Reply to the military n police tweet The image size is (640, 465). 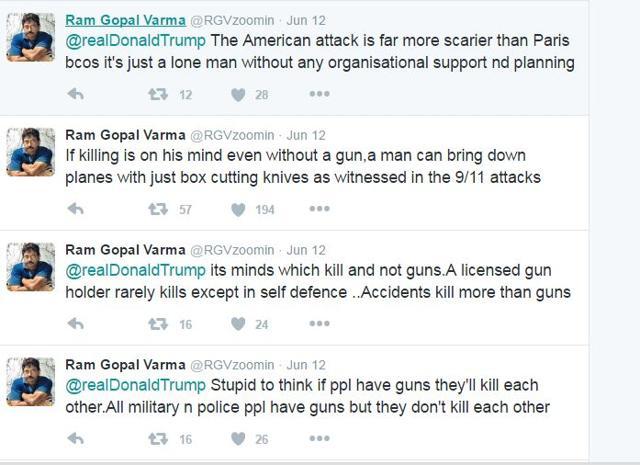(75, 439)
